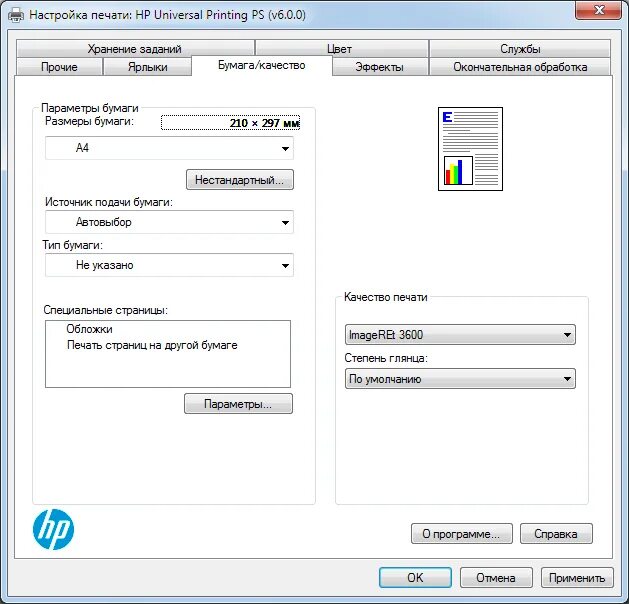Switch to the Хранение заданий tab

pos(135,49)
